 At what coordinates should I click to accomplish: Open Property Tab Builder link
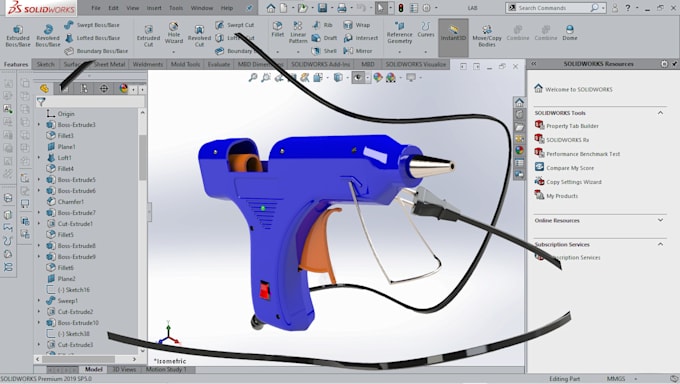tap(572, 126)
